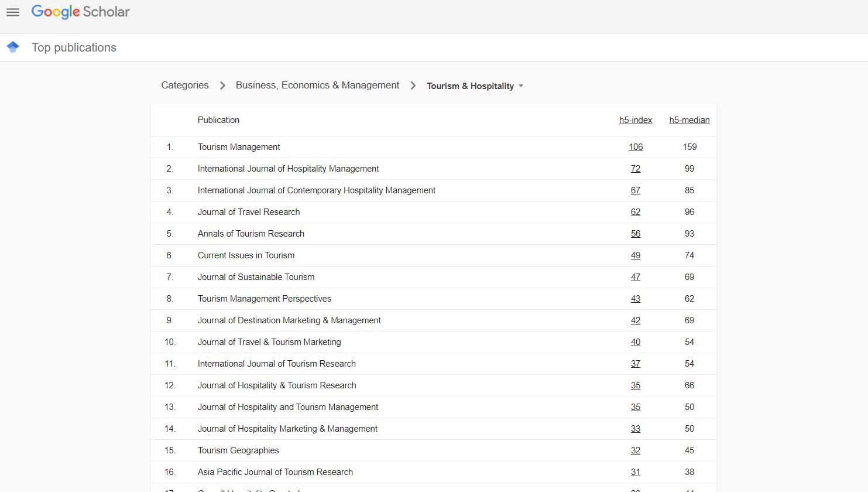868x492 pixels.
Task: Select Journal of Hospitality & Tourism Research
Action: (x=277, y=385)
